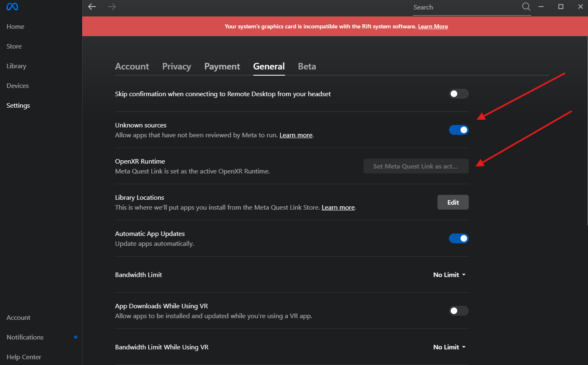
Task: Click the Bandwidth Limit label text
Action: (x=139, y=275)
